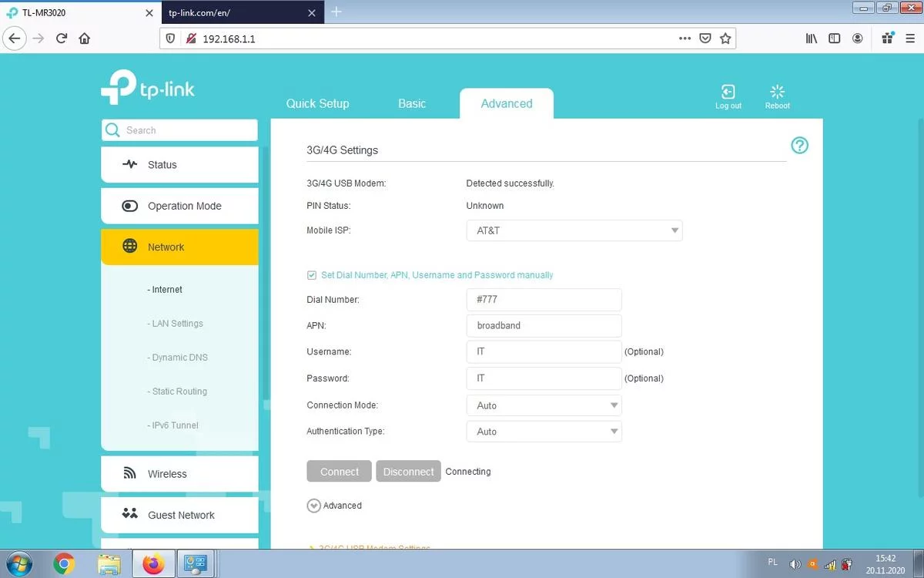This screenshot has height=578, width=924.
Task: Click the tp-link logo
Action: [x=148, y=86]
